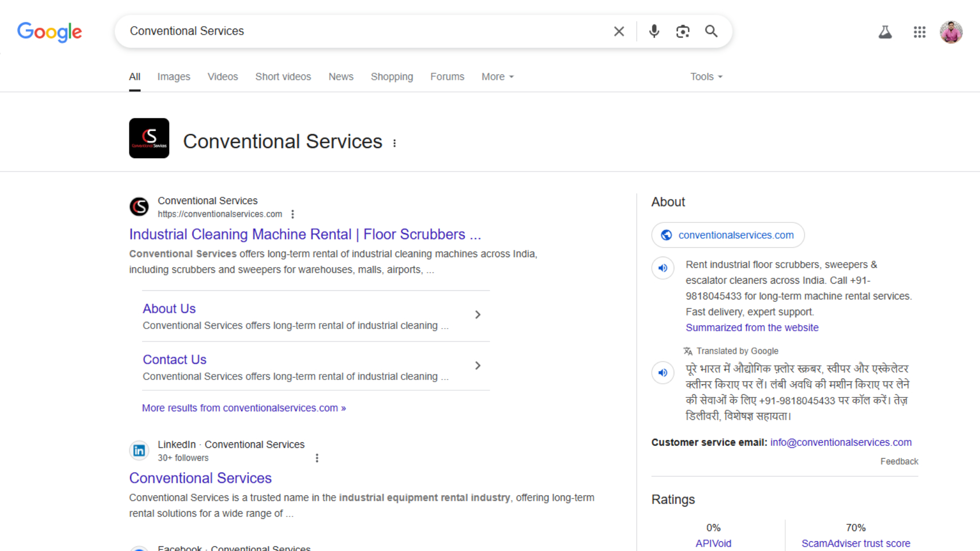
Task: Click conventionalservices.com button in About panel
Action: click(728, 235)
